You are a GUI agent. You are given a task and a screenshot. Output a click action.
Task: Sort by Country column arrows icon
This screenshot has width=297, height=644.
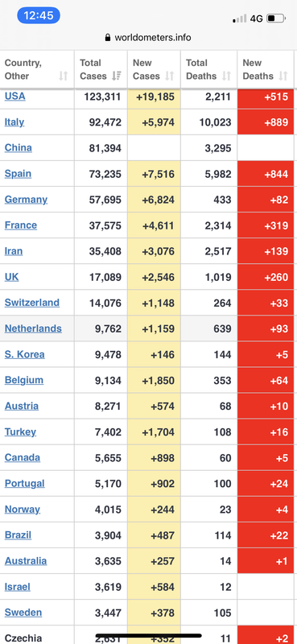pos(64,76)
